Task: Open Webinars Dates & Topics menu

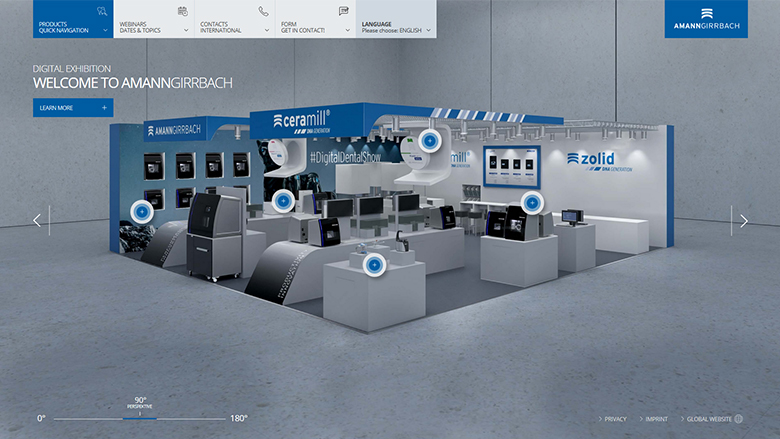Action: click(x=154, y=19)
